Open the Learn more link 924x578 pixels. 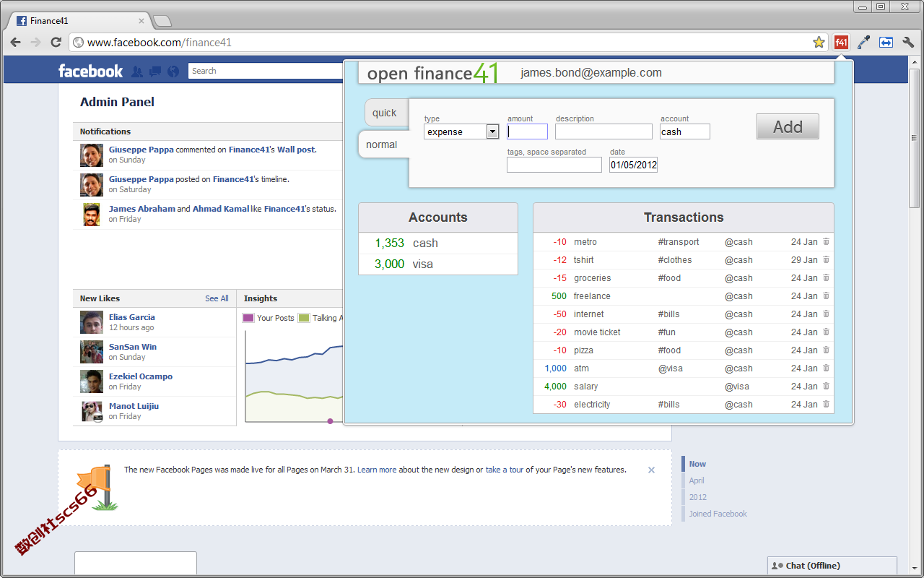coord(377,470)
